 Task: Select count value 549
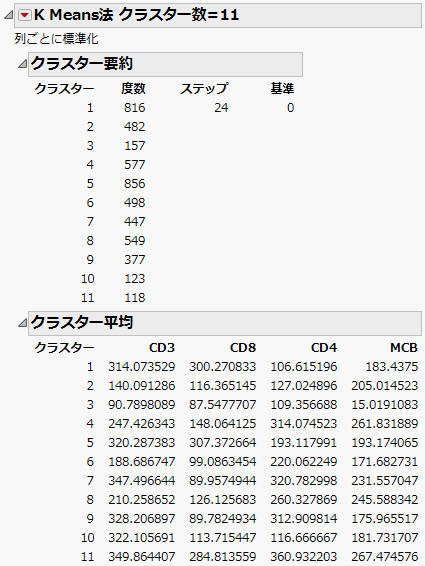[135, 241]
